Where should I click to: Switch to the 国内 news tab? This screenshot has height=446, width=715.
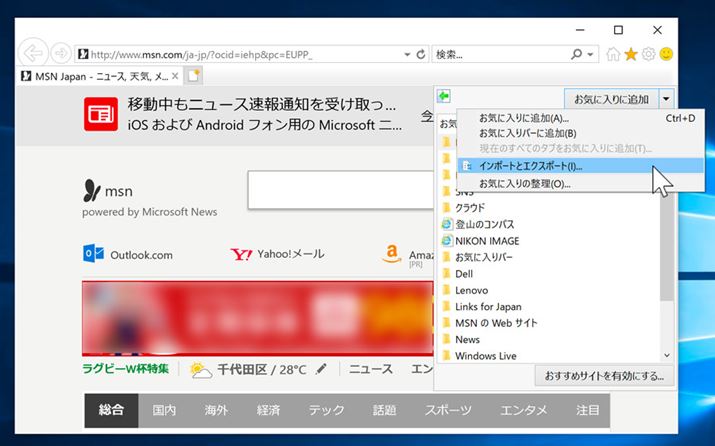click(164, 410)
